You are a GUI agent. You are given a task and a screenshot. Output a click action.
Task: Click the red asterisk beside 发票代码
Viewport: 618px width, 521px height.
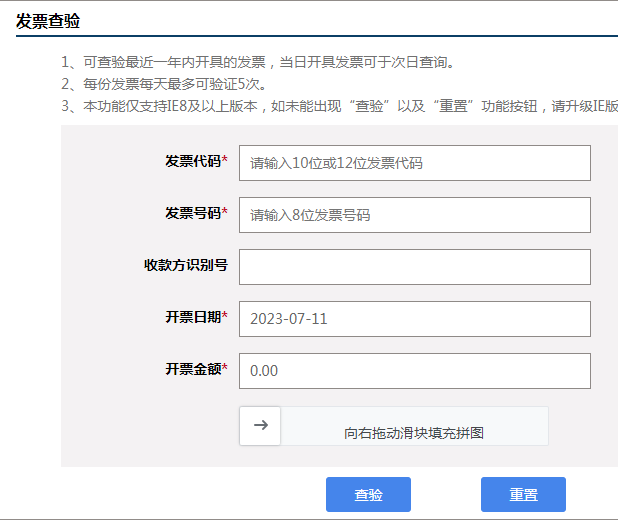225,159
